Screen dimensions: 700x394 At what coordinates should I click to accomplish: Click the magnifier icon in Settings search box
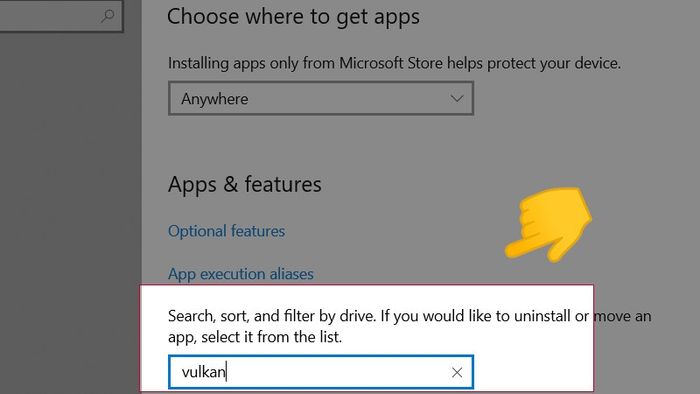[x=107, y=16]
